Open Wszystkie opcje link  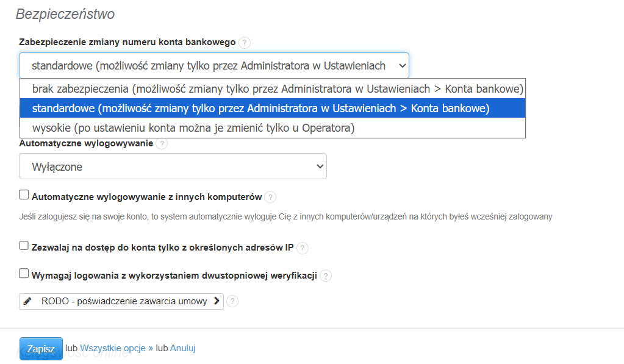tap(117, 348)
